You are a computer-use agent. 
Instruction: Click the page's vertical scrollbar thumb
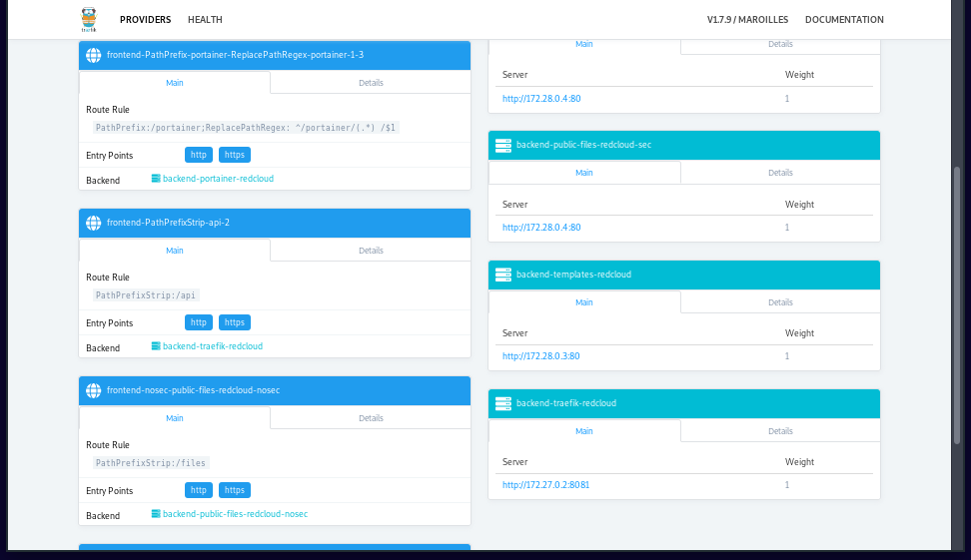click(959, 304)
